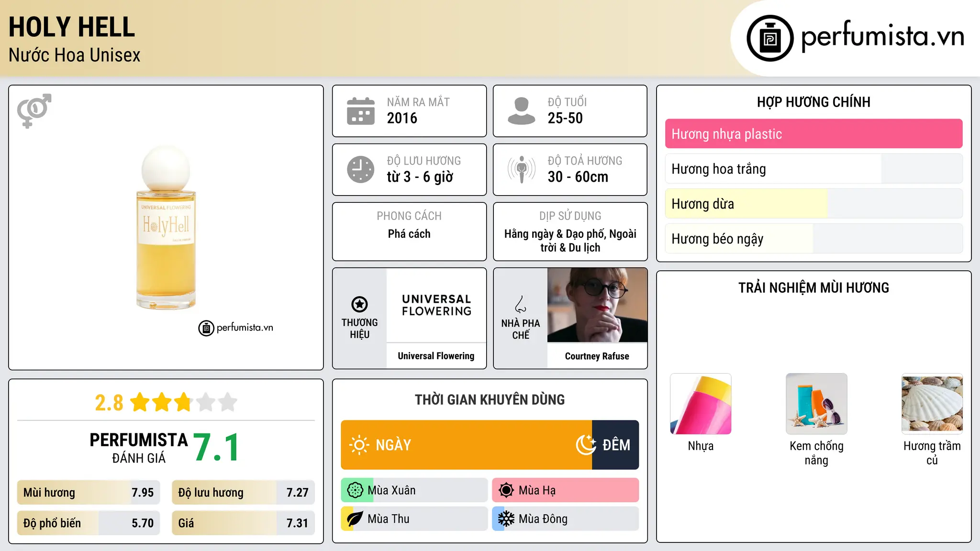Click the perfumista.vn site name in header
Image resolution: width=980 pixels, height=551 pixels.
[882, 36]
